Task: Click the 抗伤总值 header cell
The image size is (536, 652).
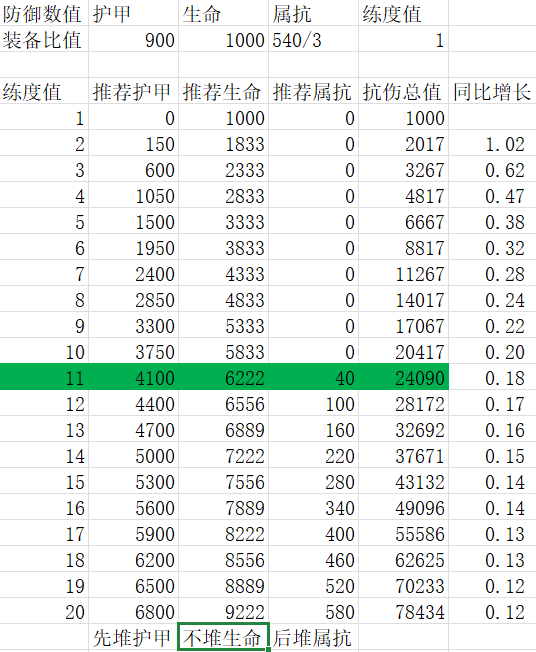Action: 403,91
